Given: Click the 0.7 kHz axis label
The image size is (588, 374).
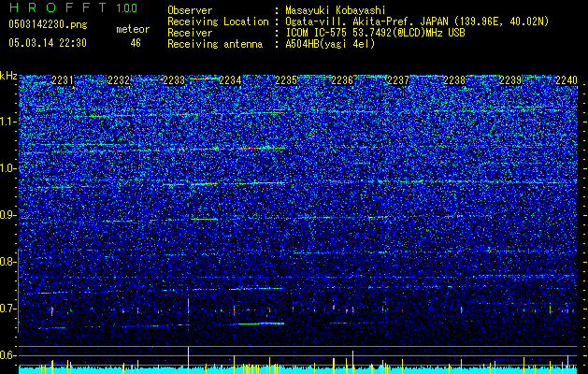Looking at the screenshot, I should pos(7,309).
